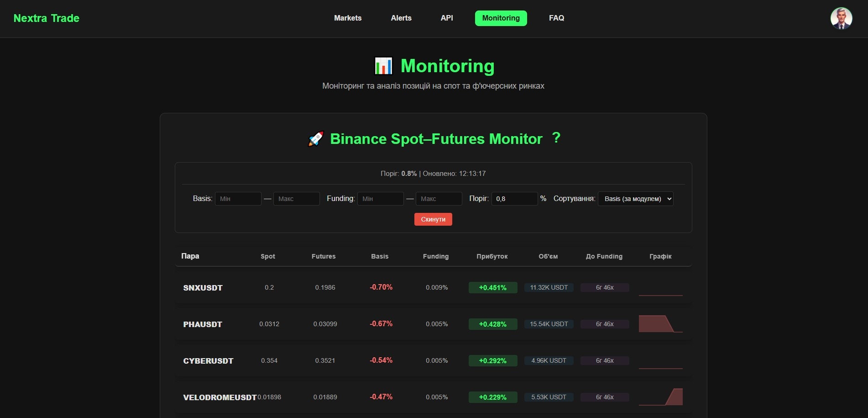
Task: Select the Monitoring nav item
Action: 501,18
